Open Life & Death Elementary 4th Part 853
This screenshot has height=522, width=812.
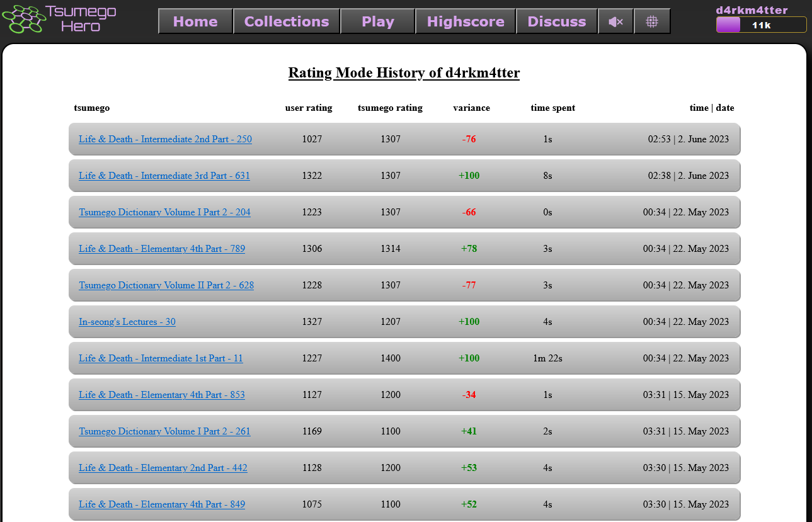point(162,395)
